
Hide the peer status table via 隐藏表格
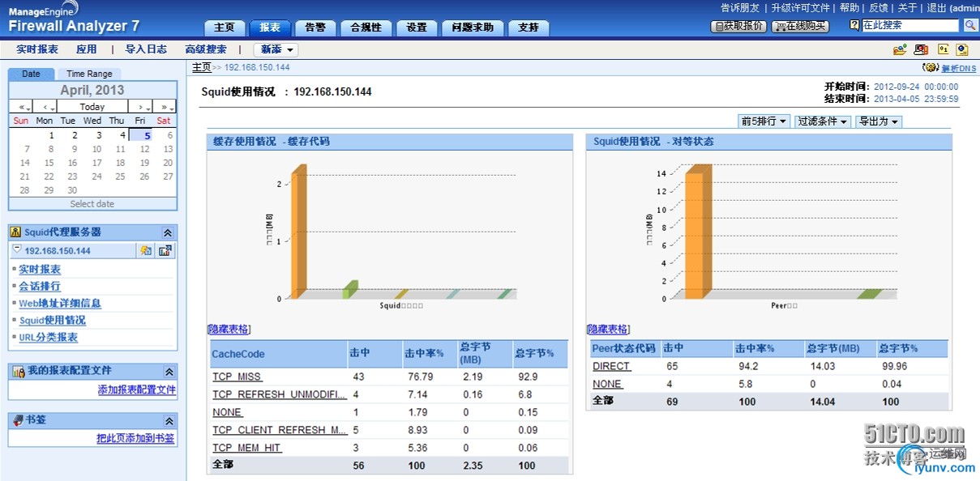608,330
